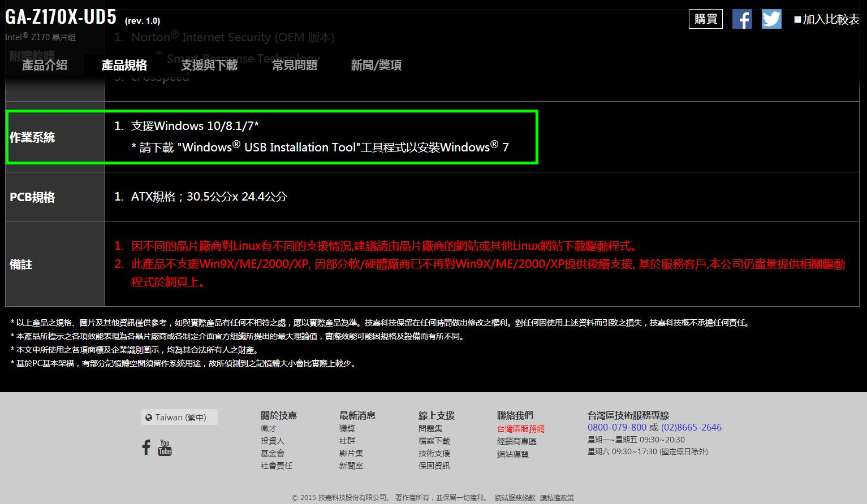Open the 支援與下載 tab

[x=209, y=65]
